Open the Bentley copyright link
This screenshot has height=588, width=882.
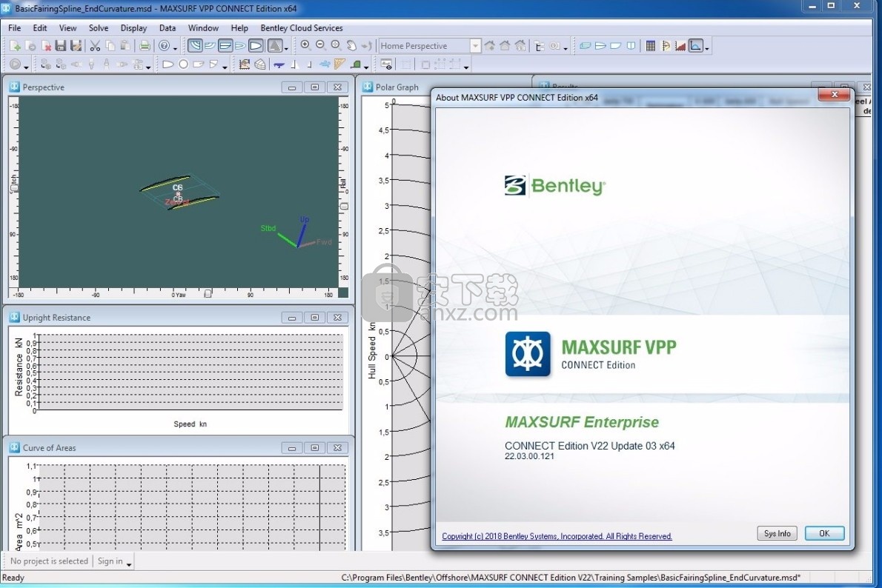pyautogui.click(x=557, y=536)
